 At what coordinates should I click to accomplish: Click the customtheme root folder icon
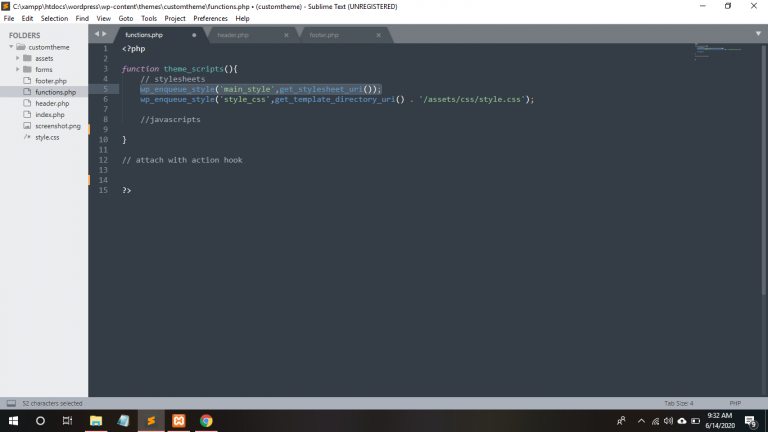click(21, 47)
